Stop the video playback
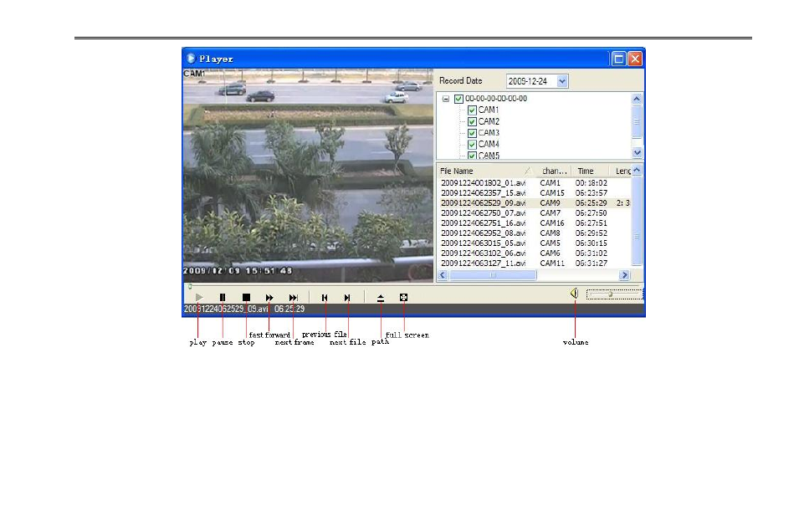The image size is (799, 532). 246,297
